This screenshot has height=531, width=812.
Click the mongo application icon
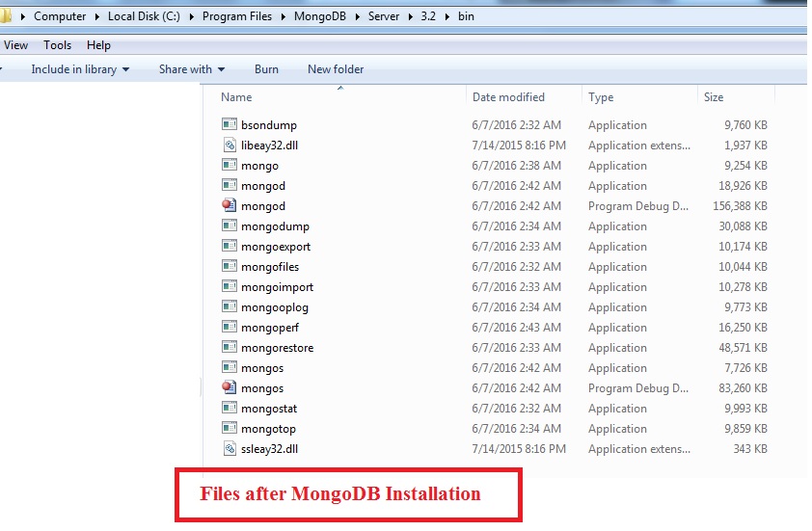230,165
